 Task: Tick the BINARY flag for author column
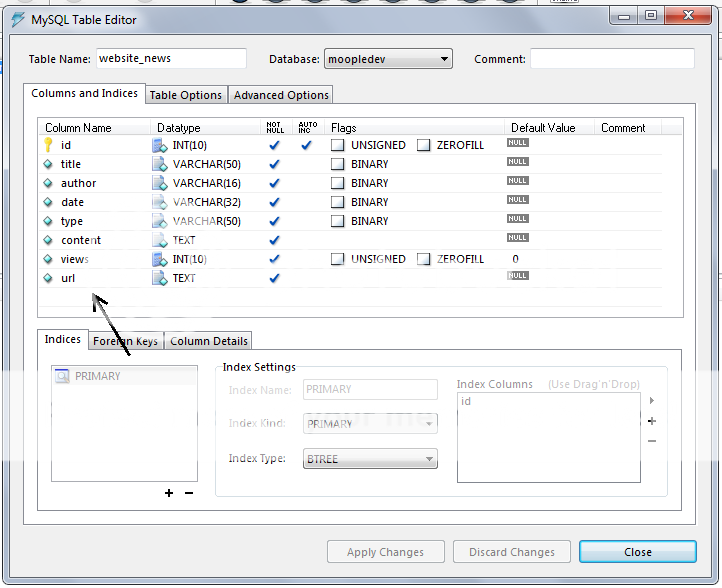(x=338, y=183)
